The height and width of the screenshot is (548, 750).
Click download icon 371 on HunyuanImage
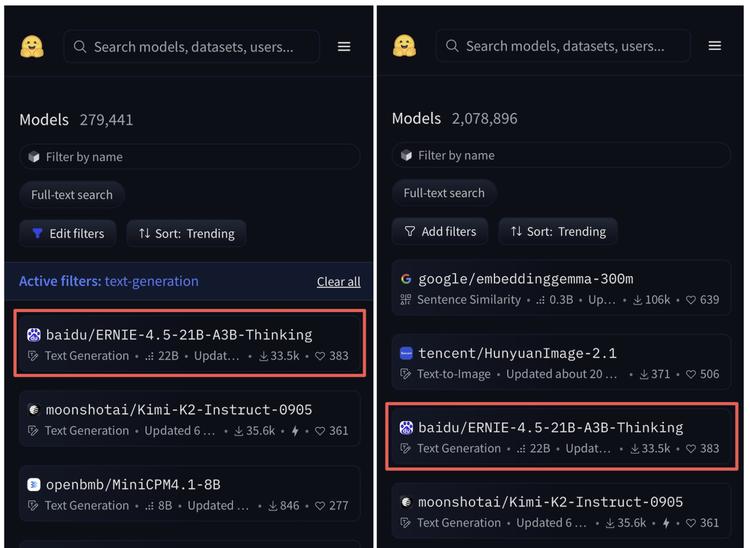tap(644, 374)
